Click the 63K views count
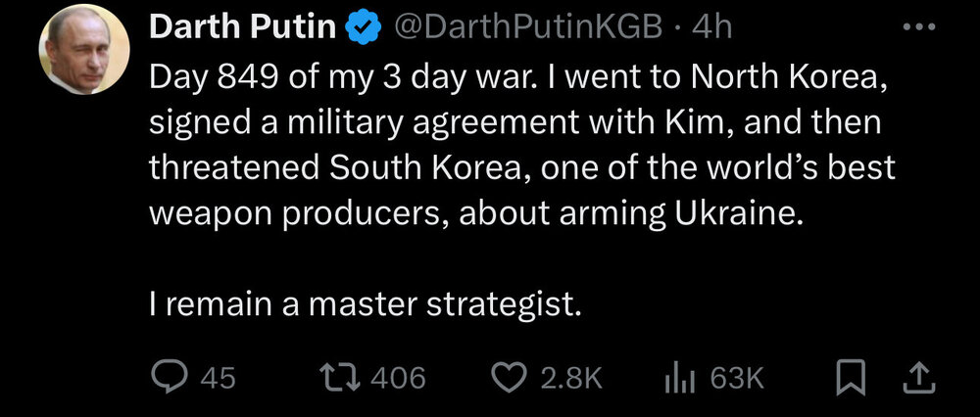Screen dimensions: 980x417 737,378
